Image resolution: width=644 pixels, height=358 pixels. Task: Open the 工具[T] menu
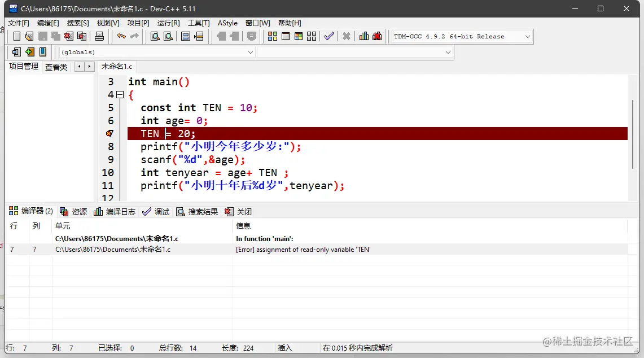point(199,23)
